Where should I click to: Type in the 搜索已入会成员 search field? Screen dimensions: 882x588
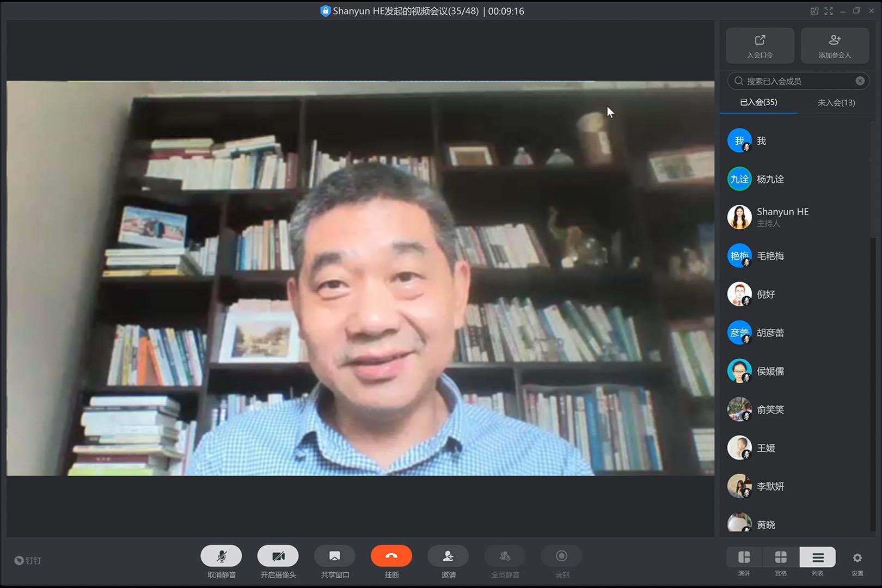click(x=796, y=81)
